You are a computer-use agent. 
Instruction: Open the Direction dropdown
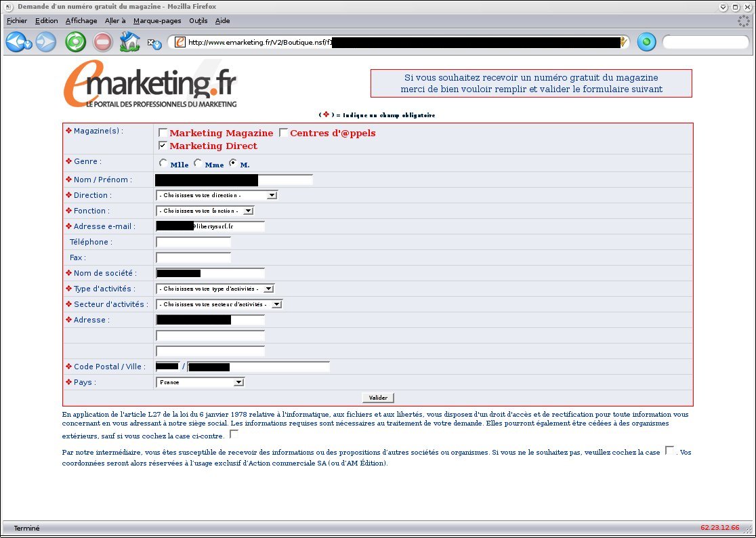[x=217, y=195]
